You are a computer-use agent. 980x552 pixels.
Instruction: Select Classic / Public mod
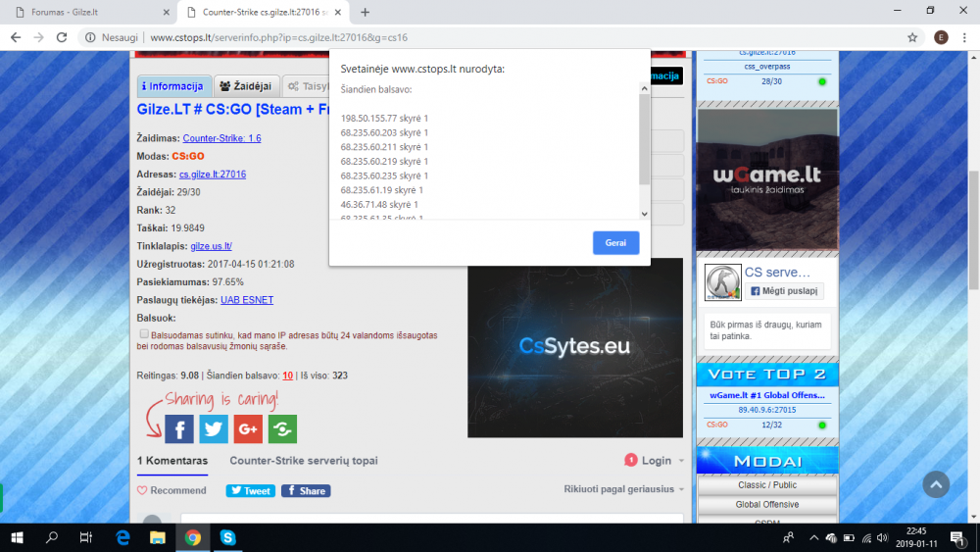(x=767, y=485)
